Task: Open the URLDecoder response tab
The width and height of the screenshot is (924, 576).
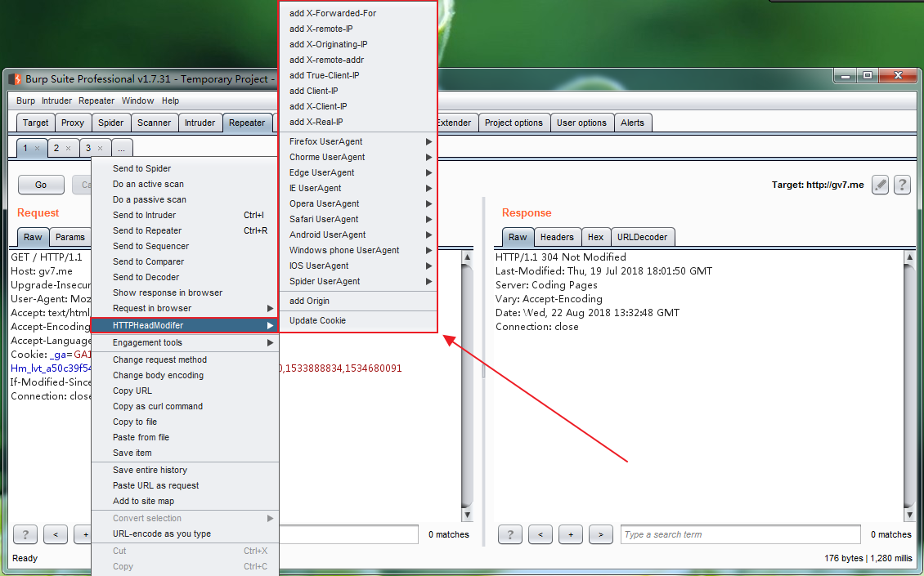Action: click(643, 237)
